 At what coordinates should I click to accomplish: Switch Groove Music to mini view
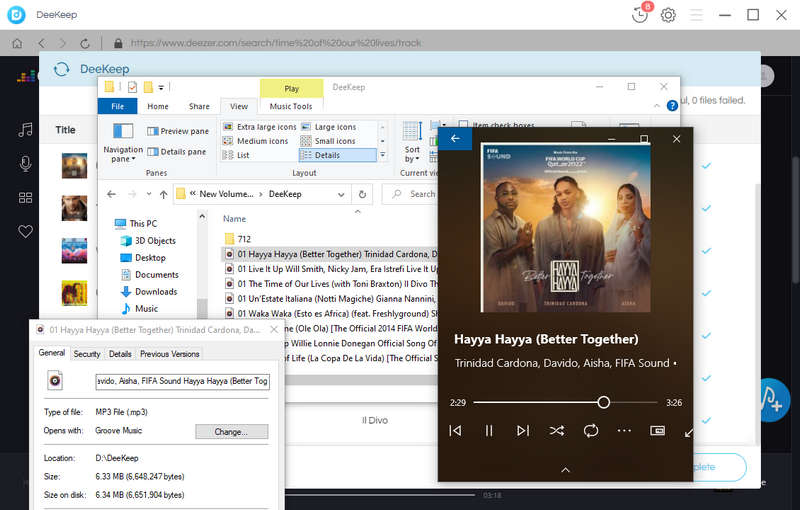click(x=658, y=431)
